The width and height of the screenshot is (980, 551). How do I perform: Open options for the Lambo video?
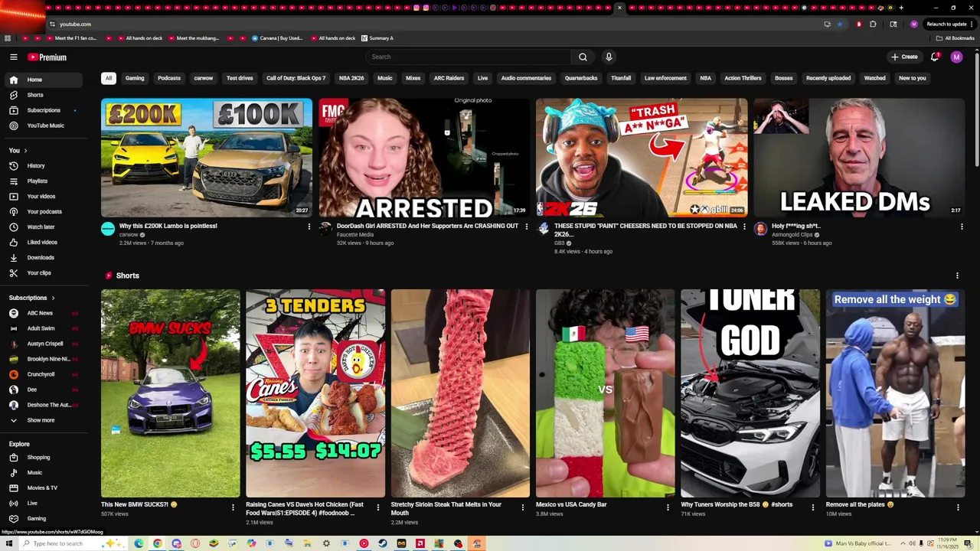[309, 227]
